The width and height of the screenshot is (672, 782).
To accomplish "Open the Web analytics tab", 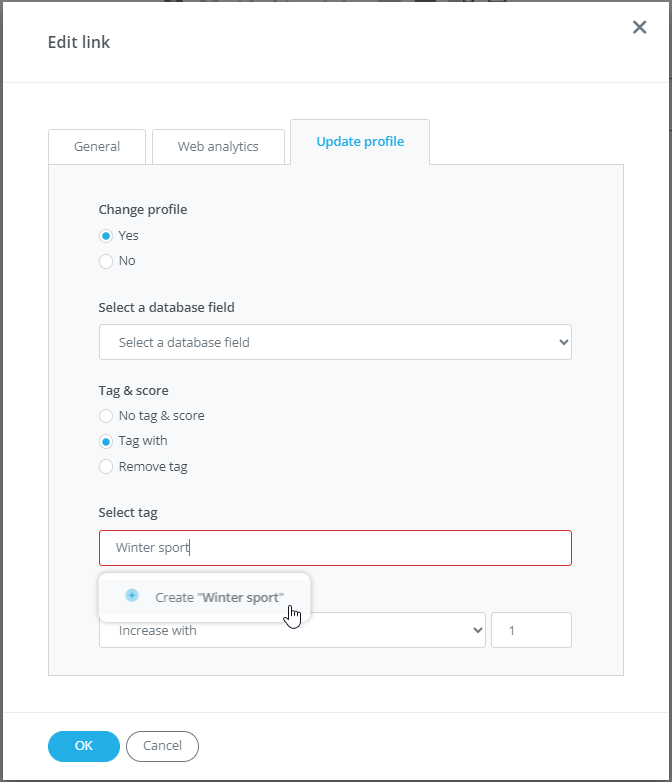I will 218,146.
